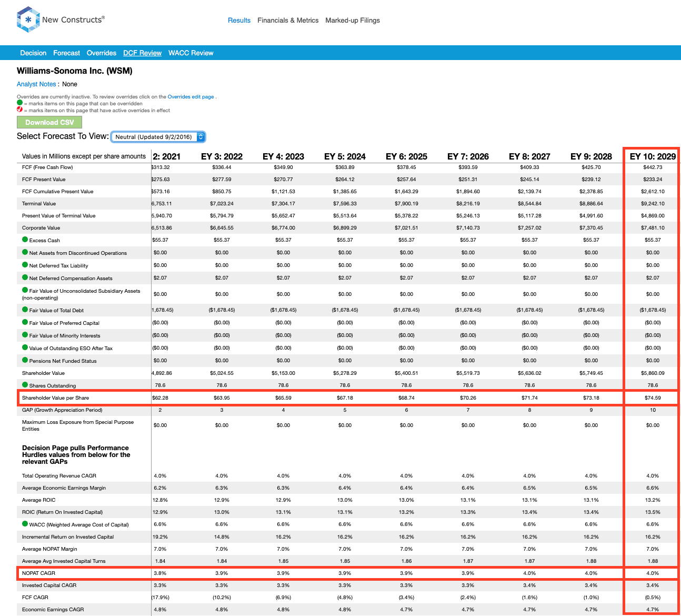Screen dimensions: 681x616
Task: Click green dot beside Pensions Net Funded Status
Action: point(25,360)
